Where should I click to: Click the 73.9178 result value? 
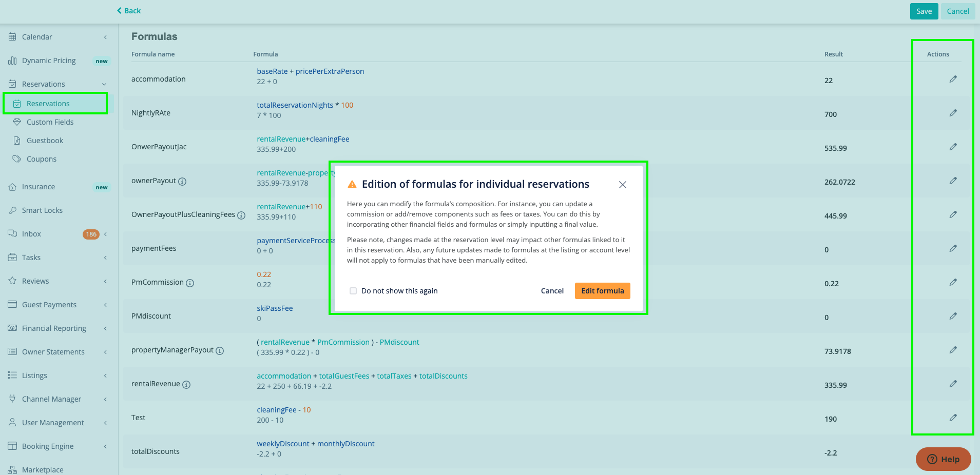click(837, 351)
